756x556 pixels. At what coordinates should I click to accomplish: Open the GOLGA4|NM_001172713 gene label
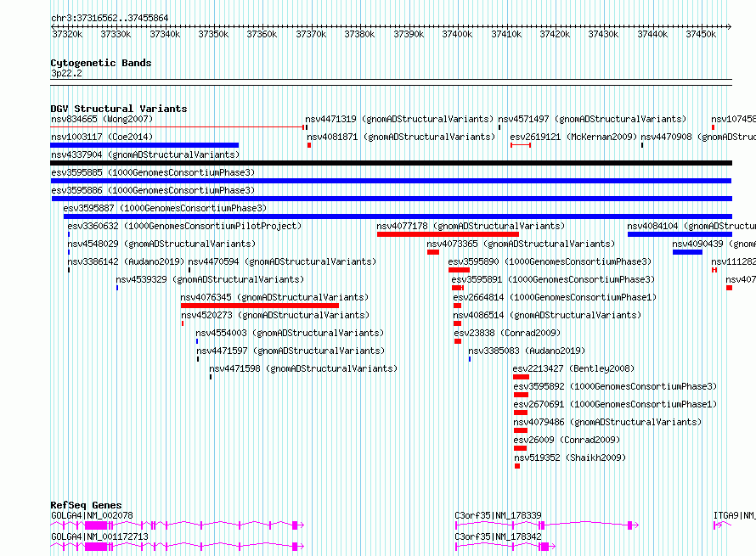tap(99, 536)
